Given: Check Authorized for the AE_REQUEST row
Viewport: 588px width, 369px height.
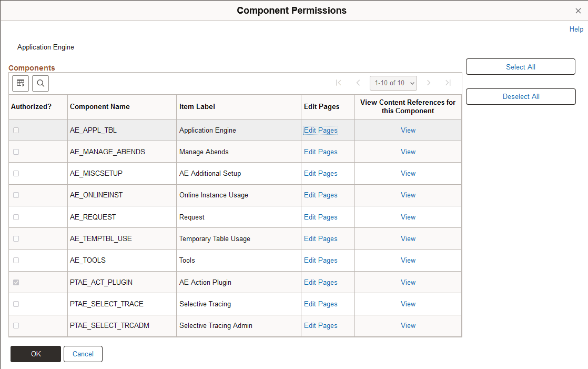Looking at the screenshot, I should point(16,217).
